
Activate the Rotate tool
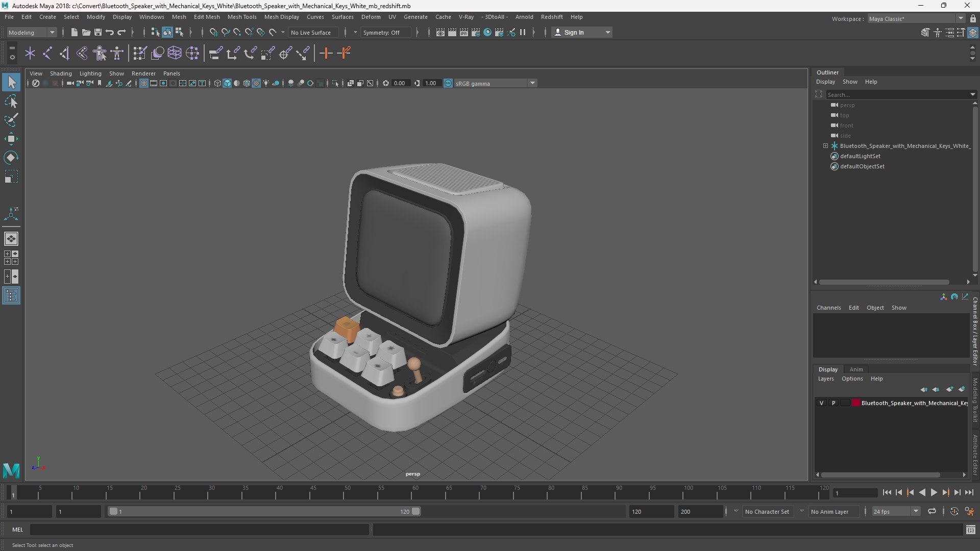click(x=11, y=158)
